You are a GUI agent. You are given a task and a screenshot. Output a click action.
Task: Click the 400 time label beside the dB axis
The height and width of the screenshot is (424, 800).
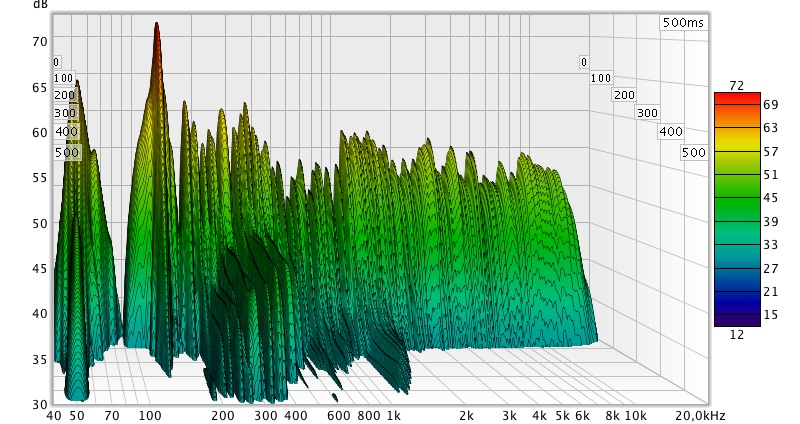tap(66, 132)
